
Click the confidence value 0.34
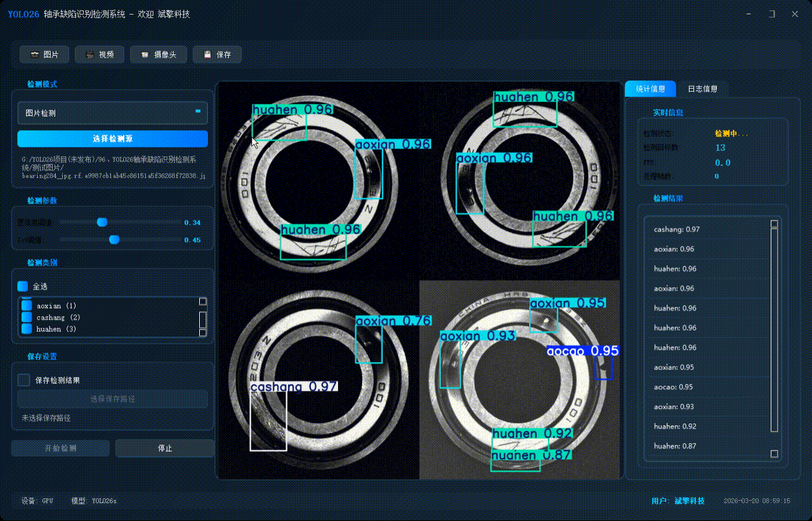[192, 222]
